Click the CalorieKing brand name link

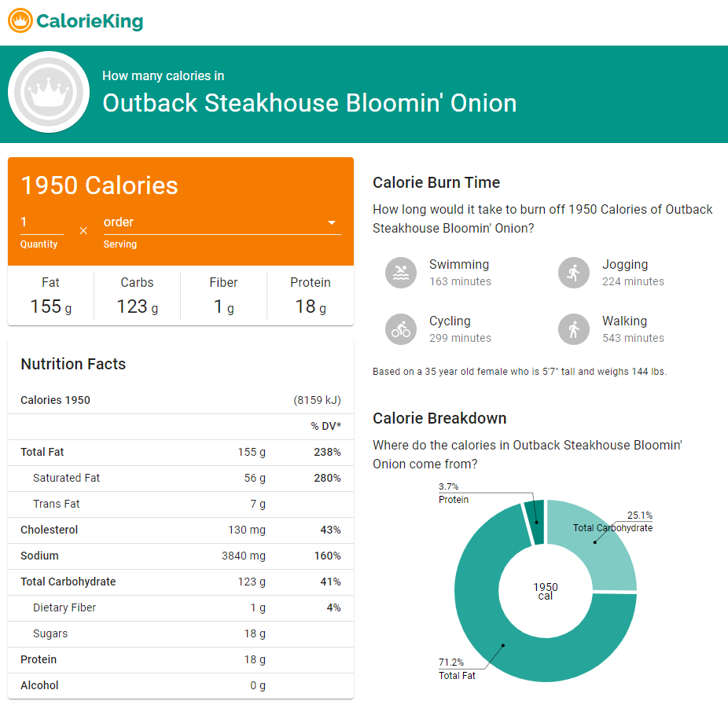pos(90,21)
